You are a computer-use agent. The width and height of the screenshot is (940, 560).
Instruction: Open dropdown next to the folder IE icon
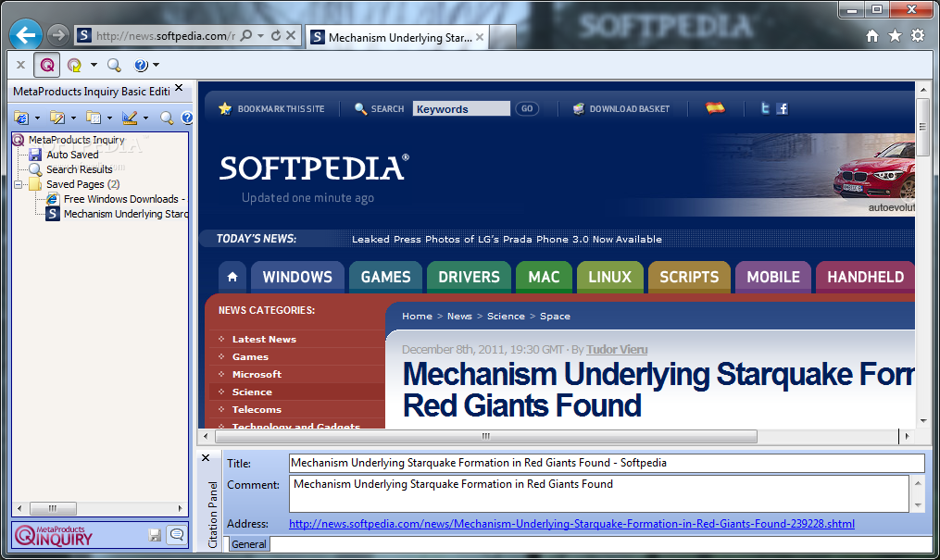(37, 118)
